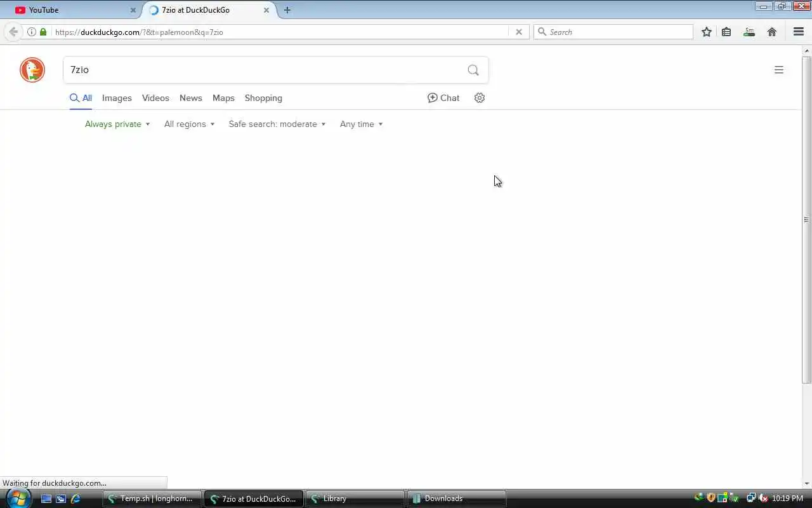The width and height of the screenshot is (812, 508).
Task: Click the scrollbar down arrow
Action: (807, 484)
